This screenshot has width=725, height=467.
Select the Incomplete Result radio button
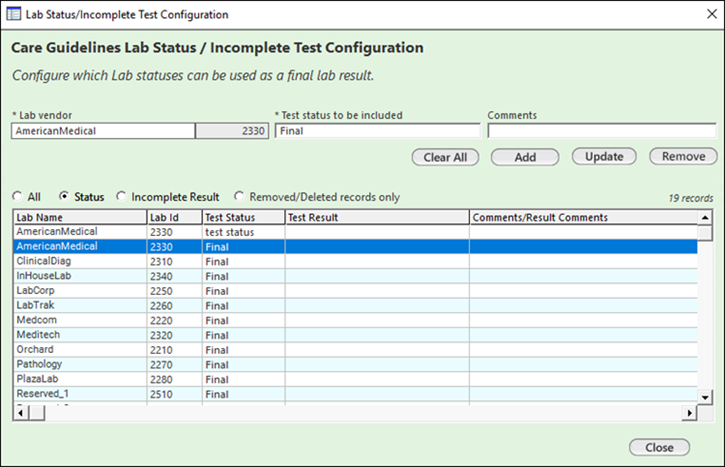tap(121, 197)
